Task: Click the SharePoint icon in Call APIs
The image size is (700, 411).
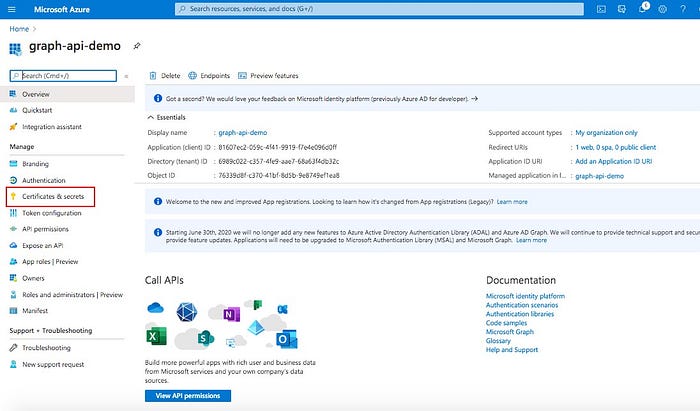Action: pos(205,338)
